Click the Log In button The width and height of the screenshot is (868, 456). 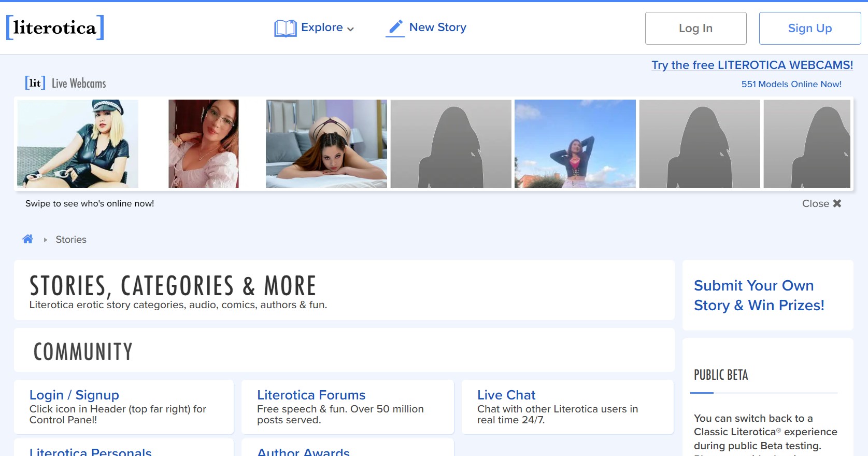(x=695, y=28)
